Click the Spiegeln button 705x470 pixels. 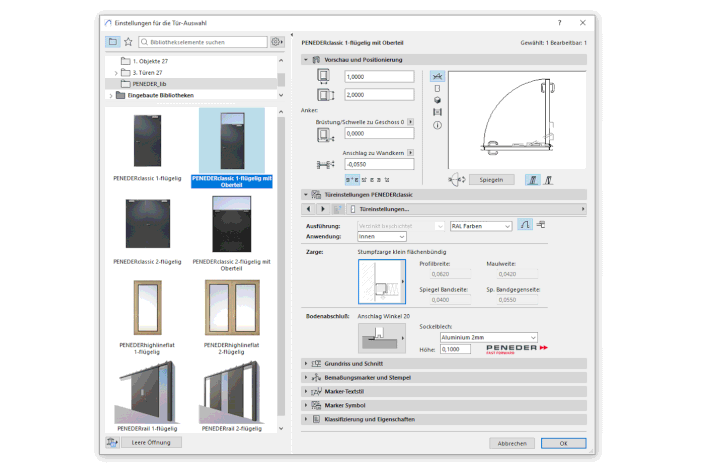pyautogui.click(x=491, y=180)
